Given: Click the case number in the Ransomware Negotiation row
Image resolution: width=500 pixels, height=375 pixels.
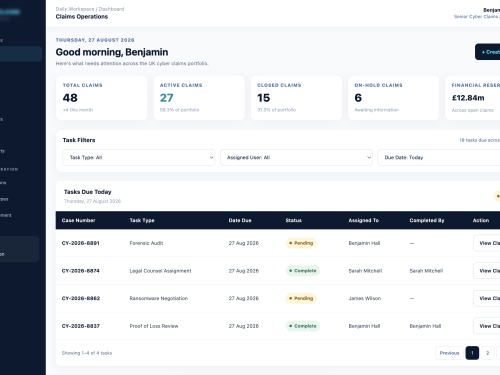Looking at the screenshot, I should click(x=81, y=298).
